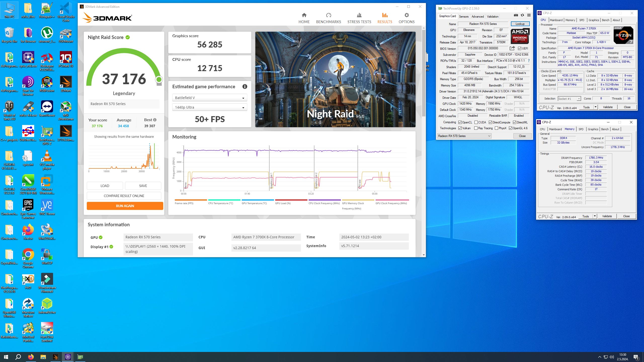The height and width of the screenshot is (362, 644).
Task: Open File Explorer from the taskbar
Action: 43,357
